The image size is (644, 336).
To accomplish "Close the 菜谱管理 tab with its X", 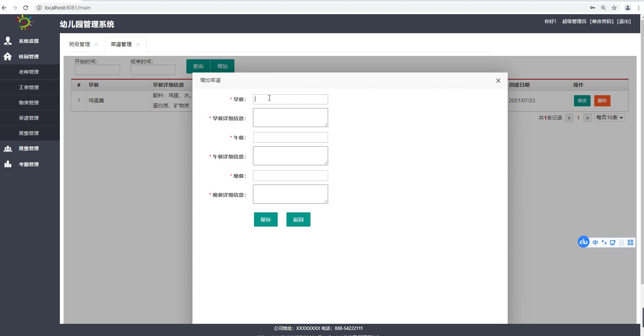I will (x=138, y=44).
